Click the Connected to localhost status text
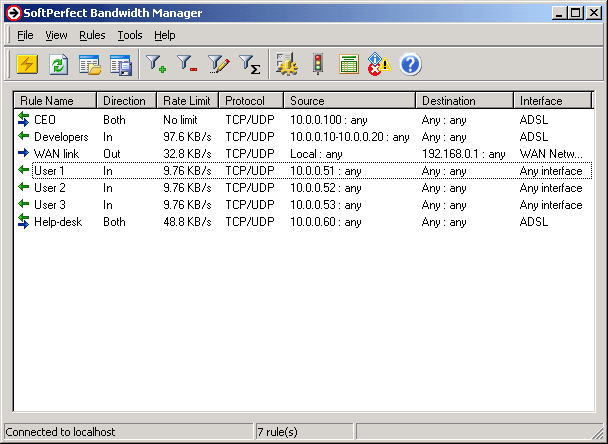This screenshot has height=444, width=608. 60,432
